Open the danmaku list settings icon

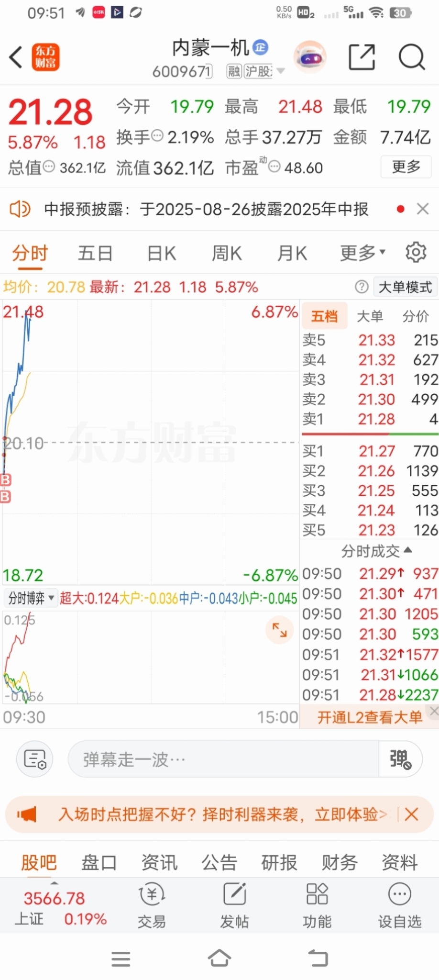coord(35,759)
